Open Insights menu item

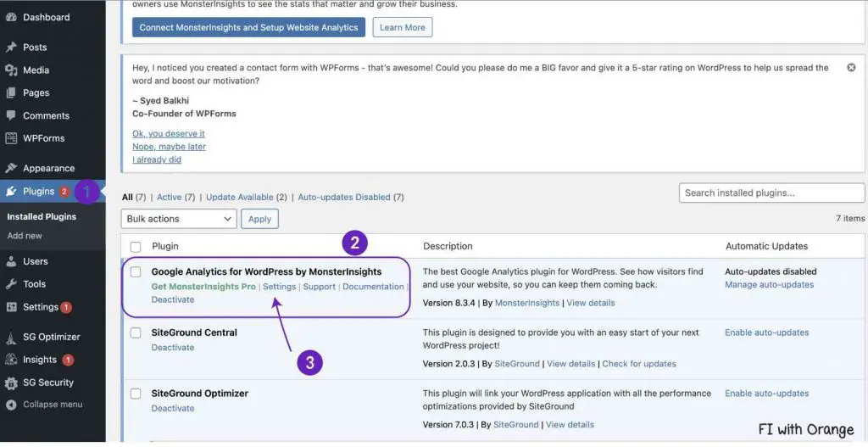[40, 360]
